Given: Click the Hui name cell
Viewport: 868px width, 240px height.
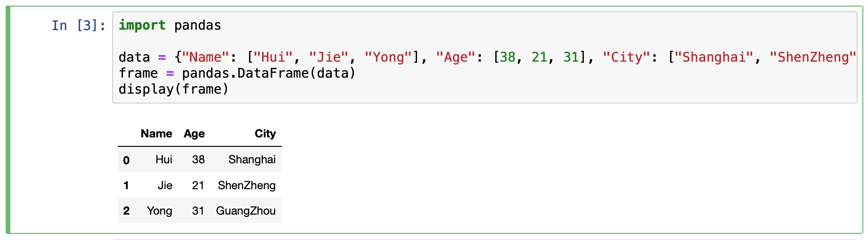Looking at the screenshot, I should [164, 160].
